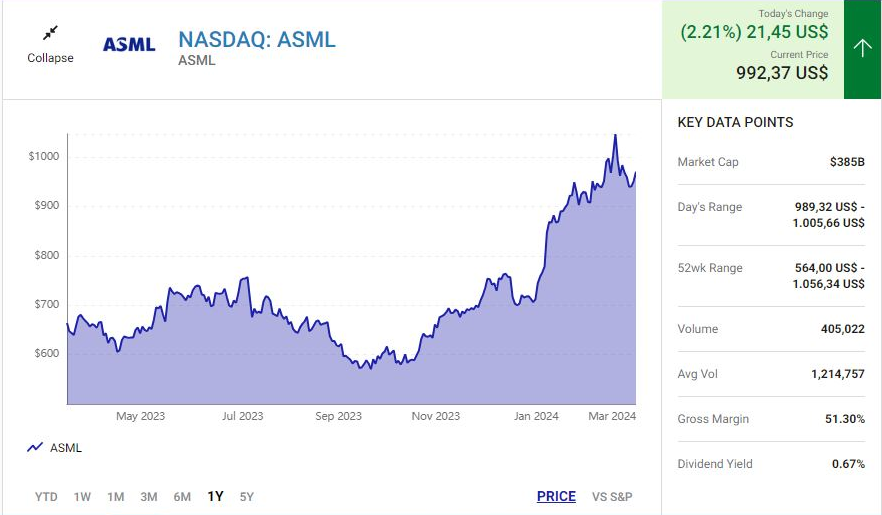Select the YTD time range

(x=46, y=497)
